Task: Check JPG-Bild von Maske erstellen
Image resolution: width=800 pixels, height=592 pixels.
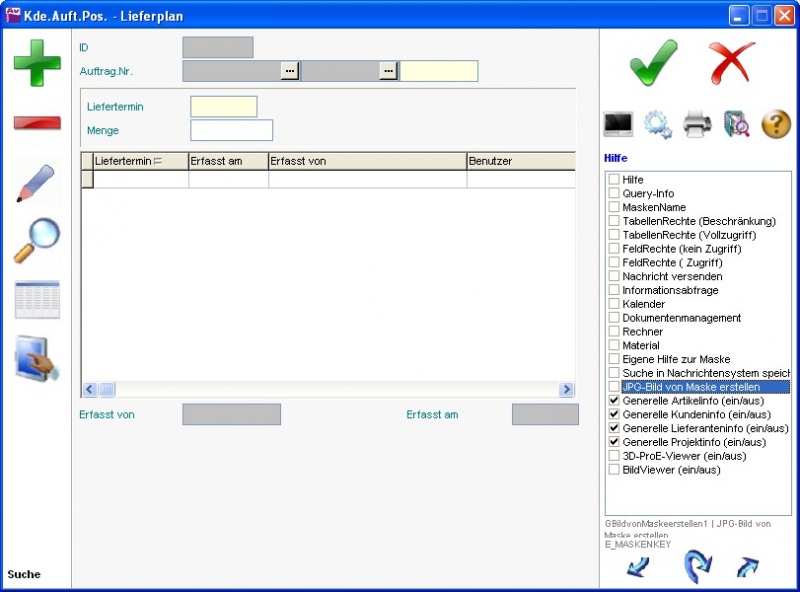Action: coord(614,387)
